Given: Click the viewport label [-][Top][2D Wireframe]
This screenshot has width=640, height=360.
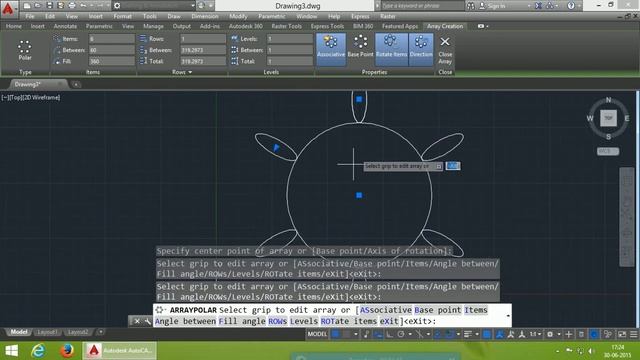Looking at the screenshot, I should click(31, 98).
